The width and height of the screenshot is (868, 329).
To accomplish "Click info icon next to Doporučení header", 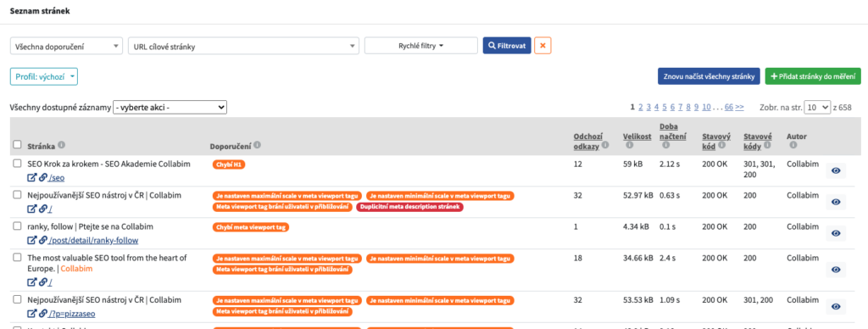I will click(x=258, y=145).
